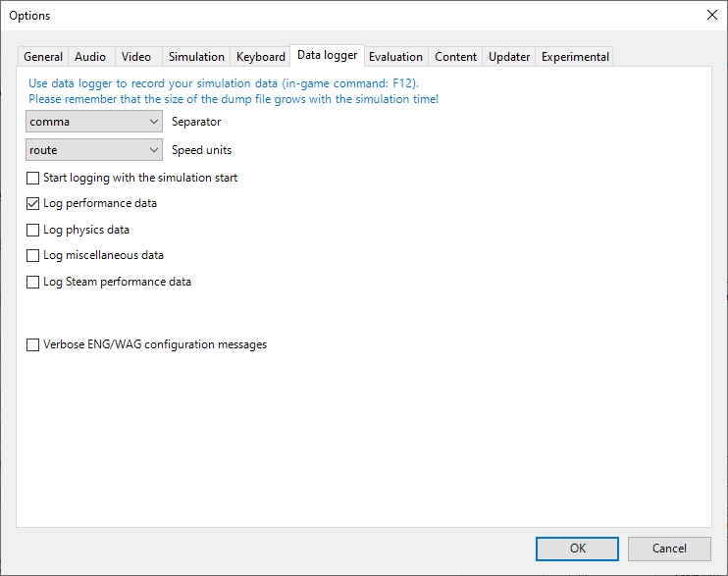Open the Audio tab
This screenshot has width=728, height=576.
click(90, 57)
